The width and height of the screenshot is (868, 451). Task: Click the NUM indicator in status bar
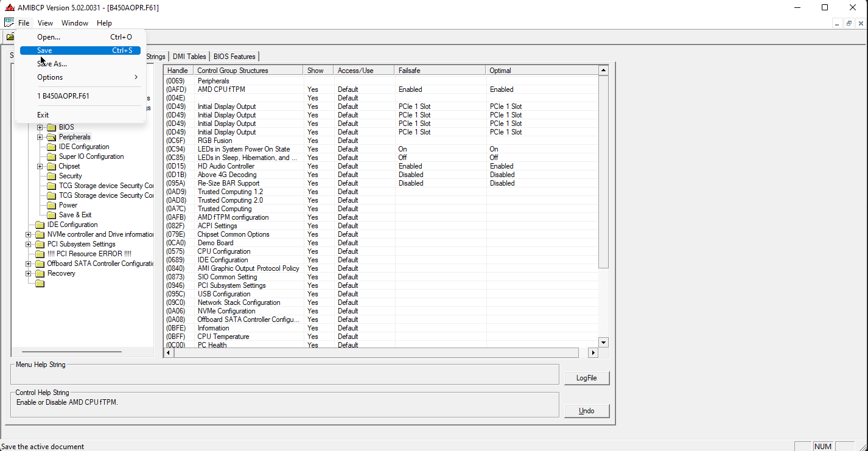822,446
